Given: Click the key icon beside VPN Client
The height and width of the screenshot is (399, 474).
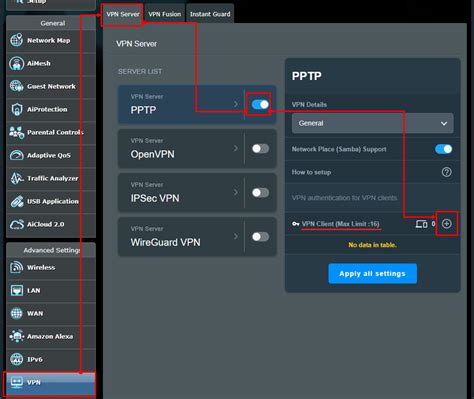Looking at the screenshot, I should click(296, 224).
